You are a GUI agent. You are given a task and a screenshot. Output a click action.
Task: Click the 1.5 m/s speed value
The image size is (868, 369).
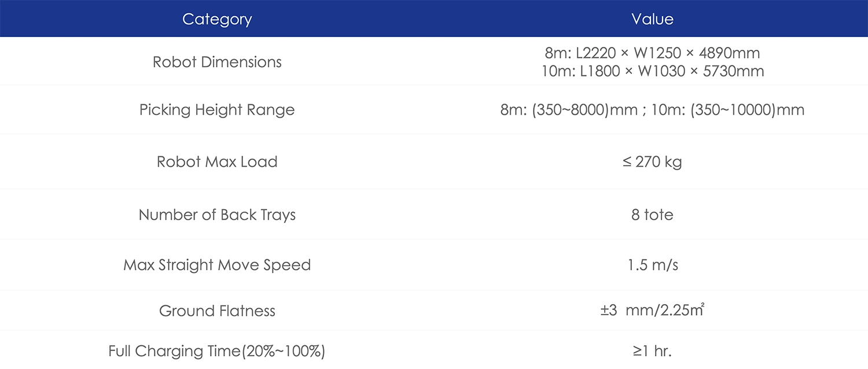click(x=652, y=265)
